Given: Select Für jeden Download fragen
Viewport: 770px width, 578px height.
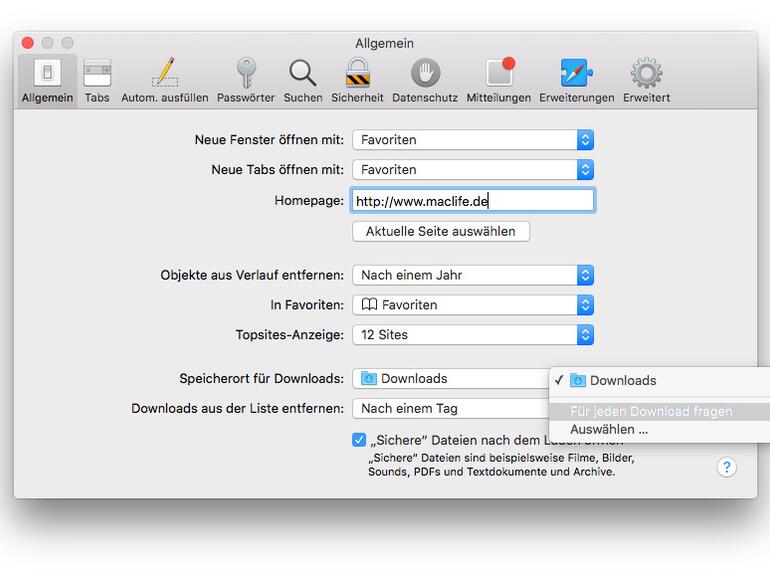Looking at the screenshot, I should pos(660,412).
